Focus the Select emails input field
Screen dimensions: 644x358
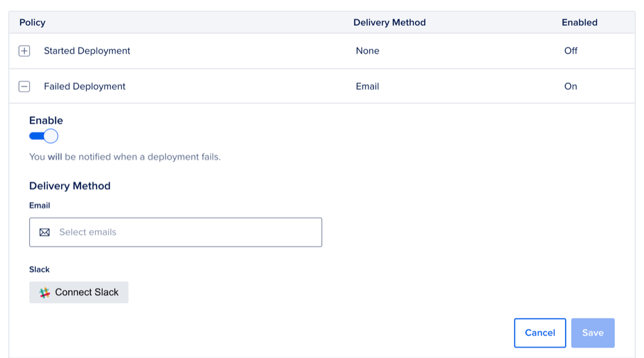(185, 233)
